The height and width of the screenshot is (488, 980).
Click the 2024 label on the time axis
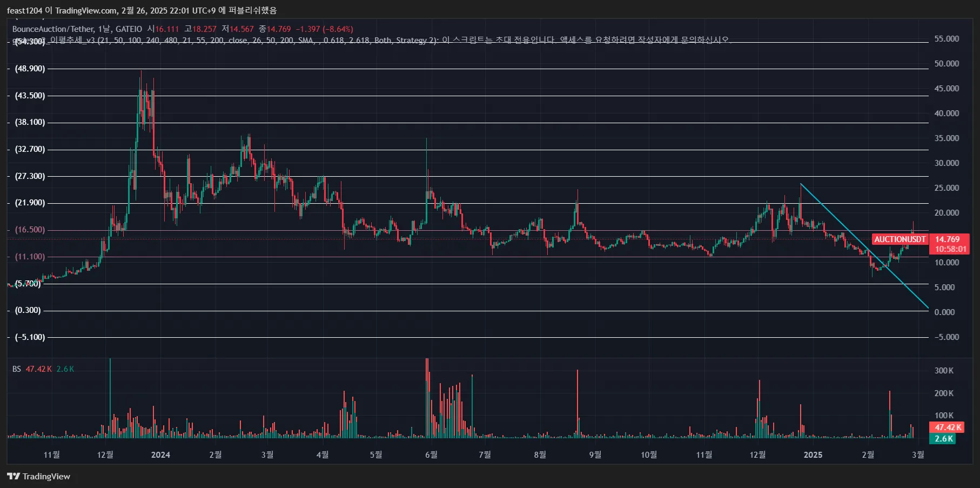coord(161,455)
